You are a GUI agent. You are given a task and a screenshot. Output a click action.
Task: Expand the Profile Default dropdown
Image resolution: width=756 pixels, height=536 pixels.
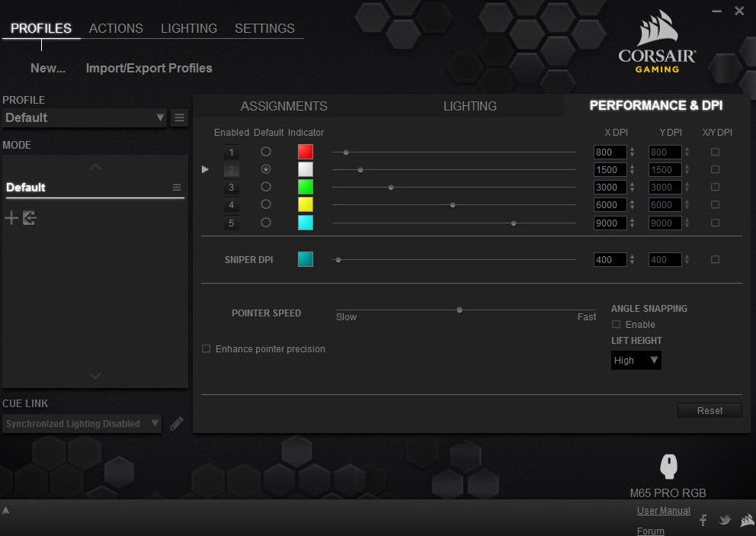84,117
